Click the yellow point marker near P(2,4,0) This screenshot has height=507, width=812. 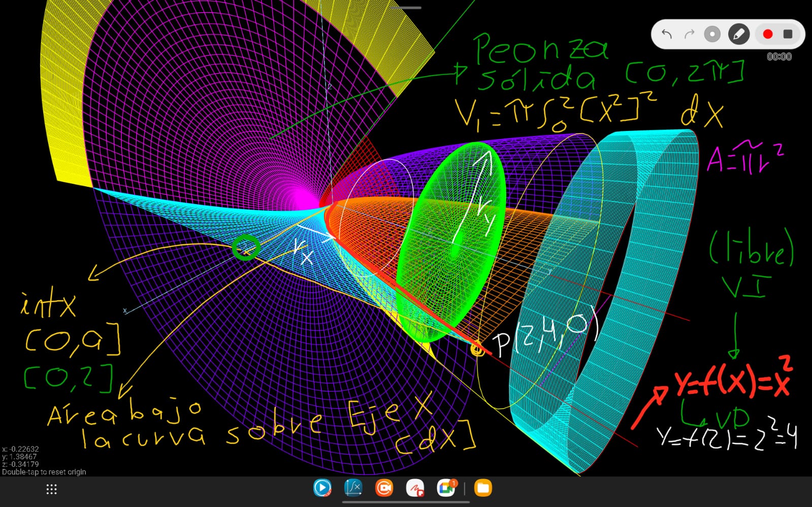[477, 349]
